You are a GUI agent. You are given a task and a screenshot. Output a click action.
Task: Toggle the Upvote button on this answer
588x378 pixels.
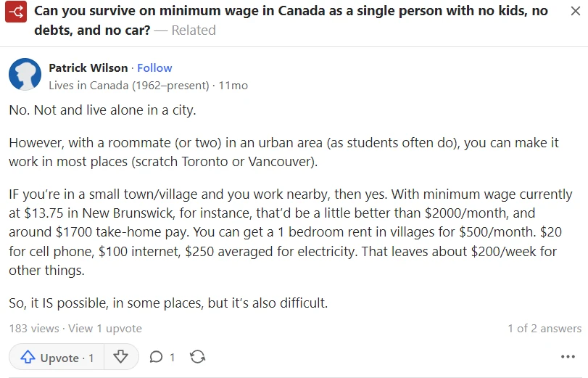(x=57, y=357)
